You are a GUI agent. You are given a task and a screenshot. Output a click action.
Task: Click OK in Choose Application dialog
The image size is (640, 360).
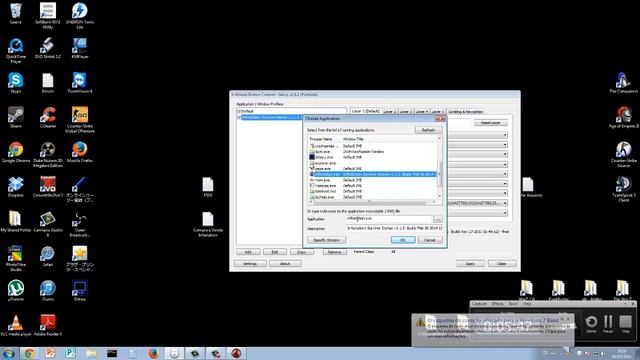(x=402, y=240)
